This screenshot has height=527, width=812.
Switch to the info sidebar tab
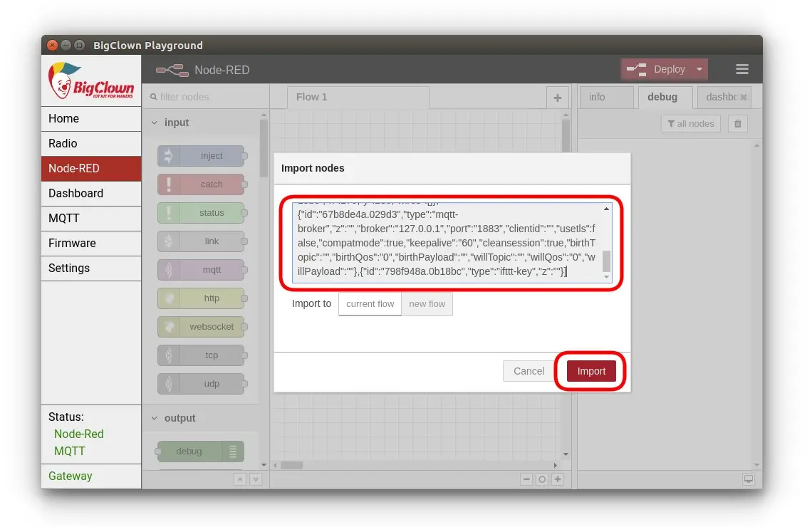click(x=606, y=97)
